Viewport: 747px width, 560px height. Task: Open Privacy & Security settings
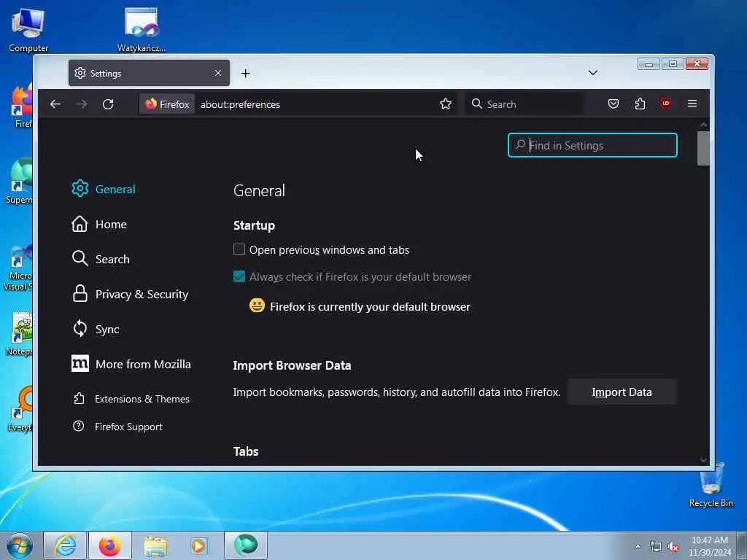pos(130,294)
